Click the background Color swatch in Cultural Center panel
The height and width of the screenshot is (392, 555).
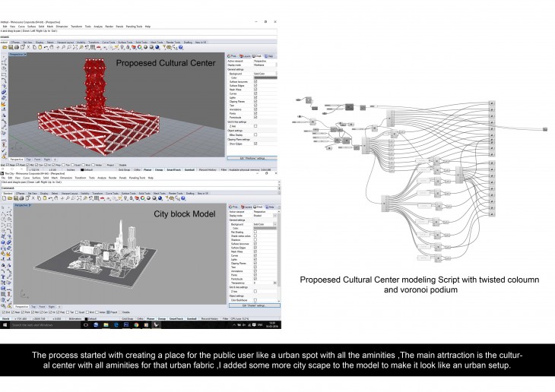point(265,77)
